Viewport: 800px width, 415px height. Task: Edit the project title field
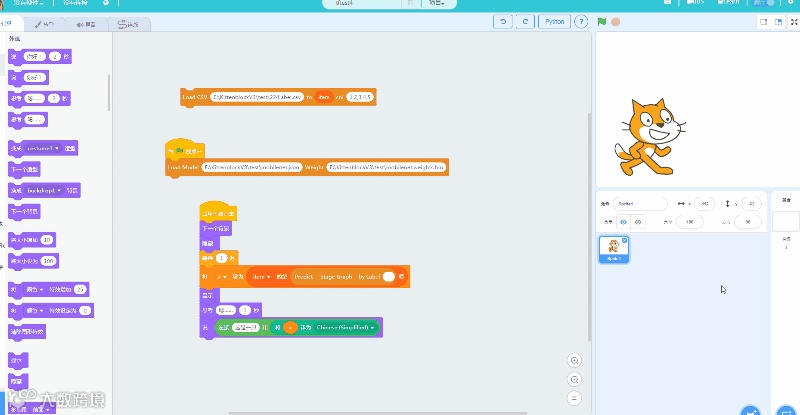tap(362, 3)
